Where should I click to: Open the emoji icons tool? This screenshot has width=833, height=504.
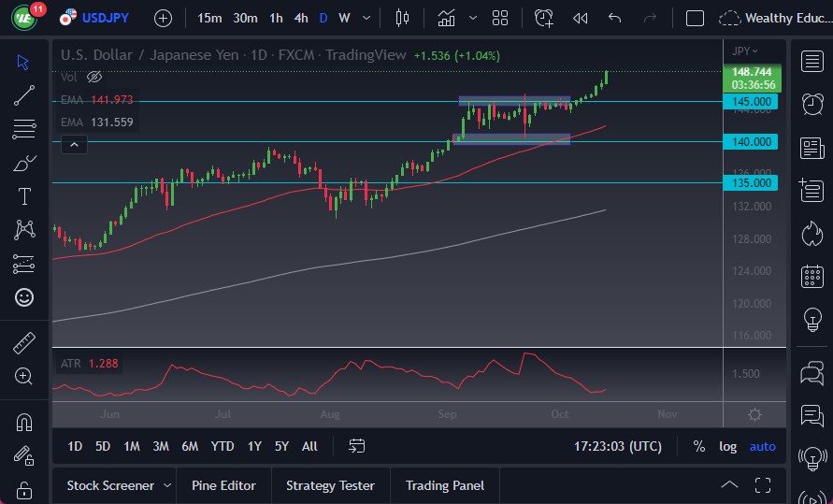pos(24,296)
